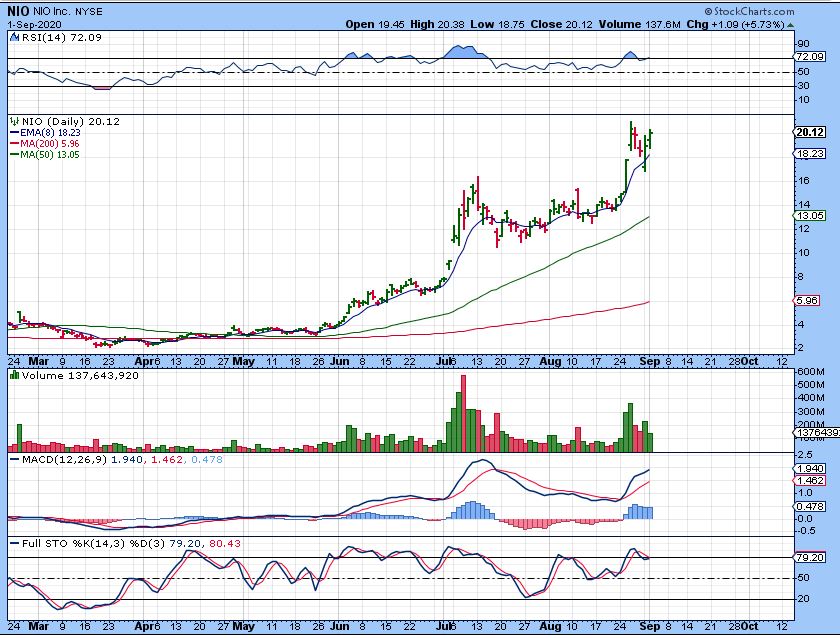
Task: Click the 72.09 RSI value tag
Action: pos(807,58)
